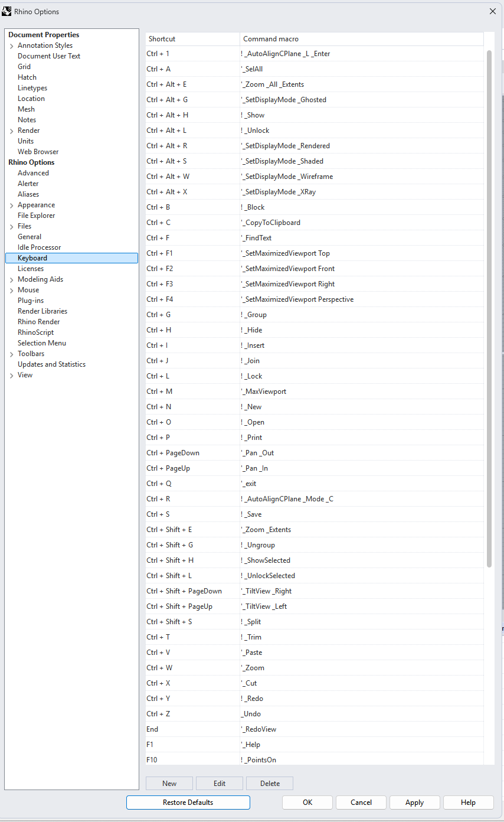Expand the Appearance section

pyautogui.click(x=11, y=204)
